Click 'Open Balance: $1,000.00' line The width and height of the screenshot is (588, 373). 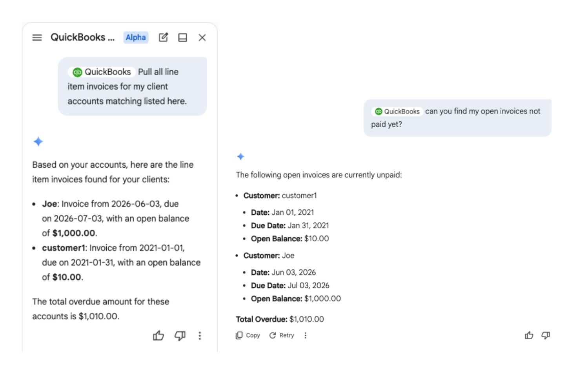tap(296, 299)
